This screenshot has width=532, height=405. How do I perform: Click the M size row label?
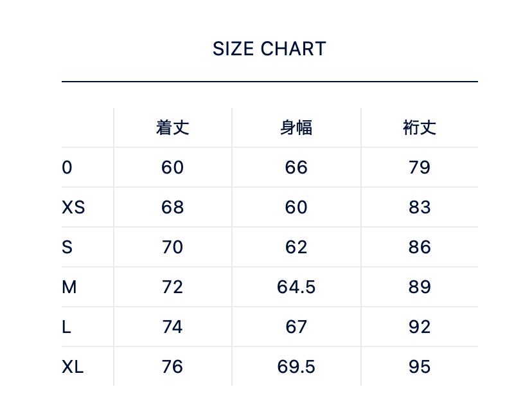pyautogui.click(x=69, y=287)
